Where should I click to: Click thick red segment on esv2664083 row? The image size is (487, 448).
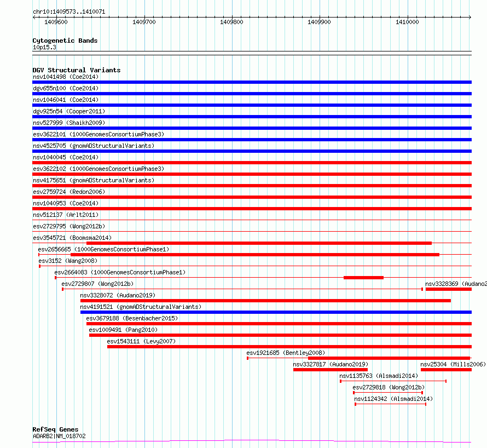pos(363,278)
